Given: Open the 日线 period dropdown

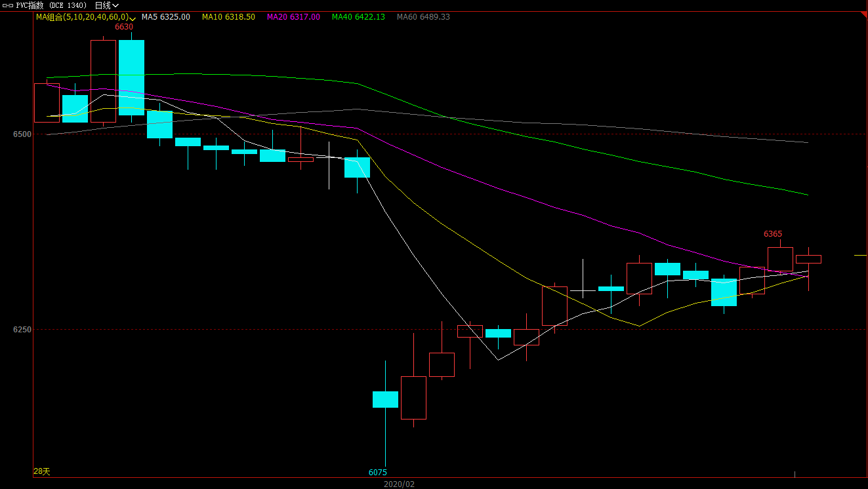Looking at the screenshot, I should (107, 5).
